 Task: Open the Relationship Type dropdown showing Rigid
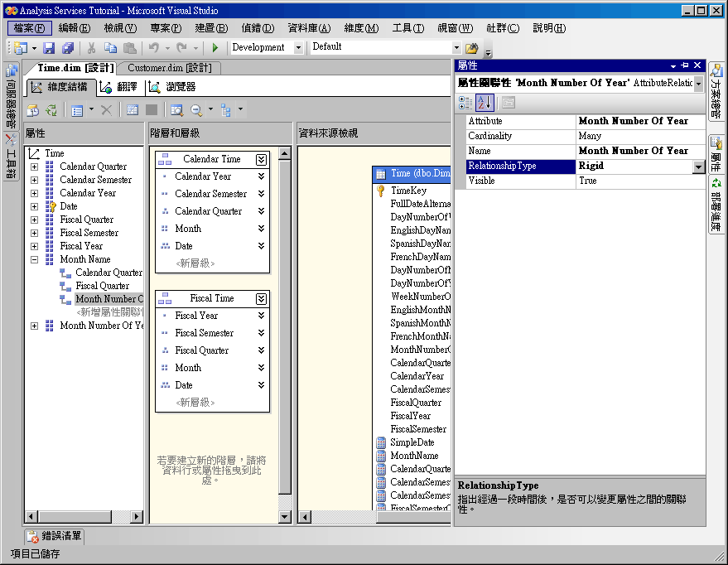[x=698, y=165]
